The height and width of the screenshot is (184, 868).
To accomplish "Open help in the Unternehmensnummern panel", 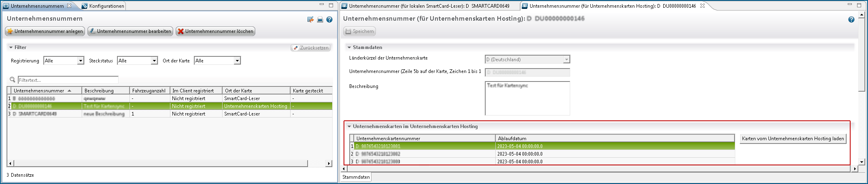I will 329,19.
